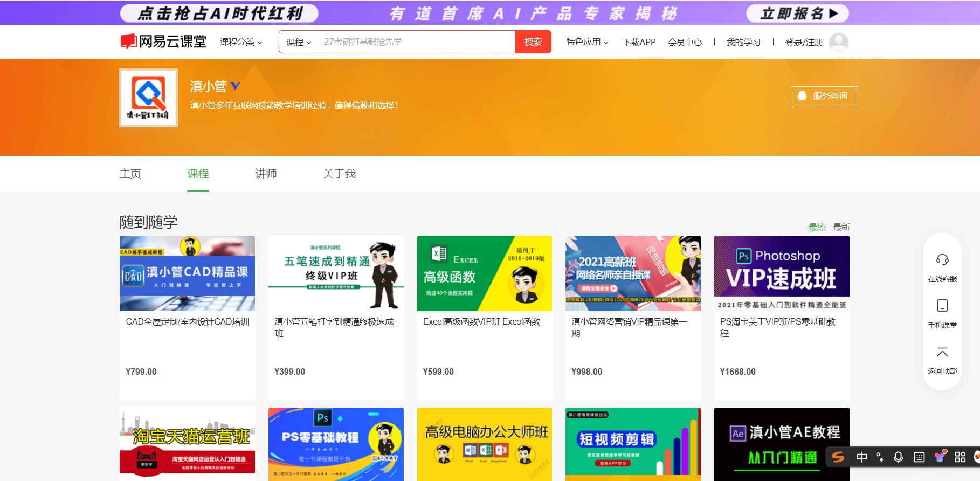Screen dimensions: 980x481
Task: Toggle the 中 Chinese input mode indicator
Action: (862, 457)
